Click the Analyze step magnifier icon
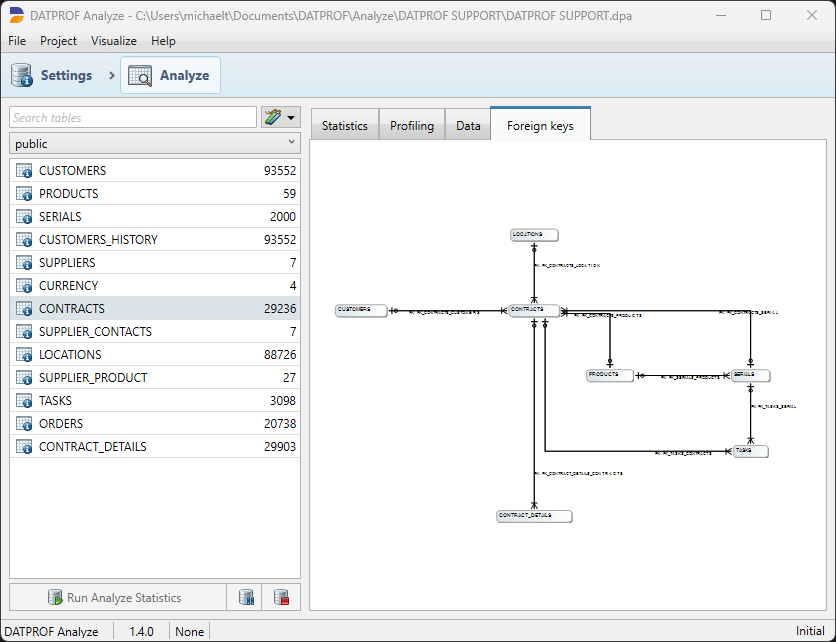 [x=140, y=75]
